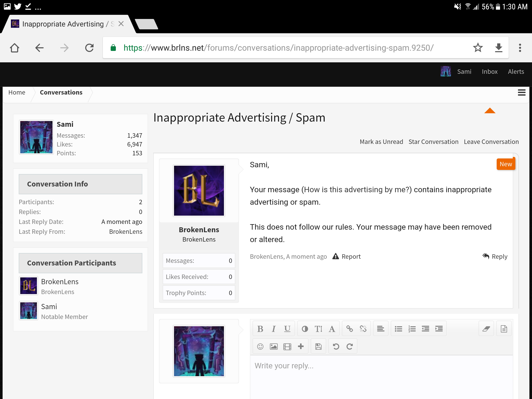Open Twitter notification in status bar
532x399 pixels.
18,6
